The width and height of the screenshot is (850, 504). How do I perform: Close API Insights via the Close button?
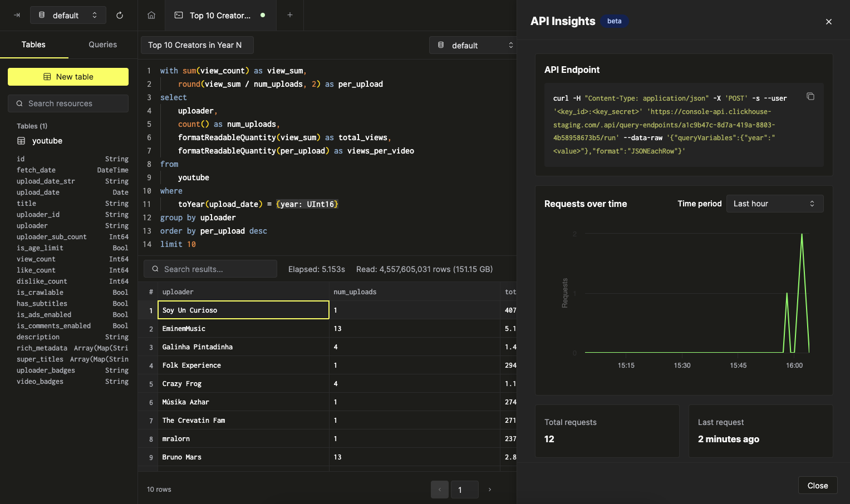817,485
